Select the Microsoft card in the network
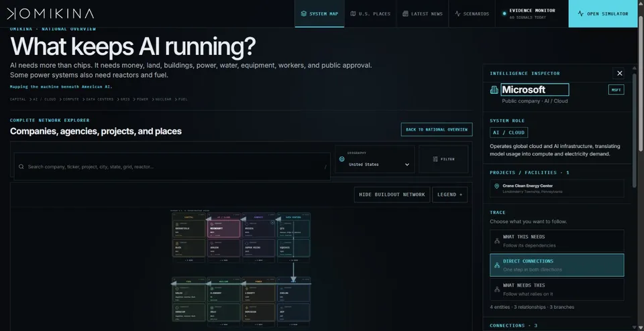Image resolution: width=644 pixels, height=331 pixels. pyautogui.click(x=224, y=229)
